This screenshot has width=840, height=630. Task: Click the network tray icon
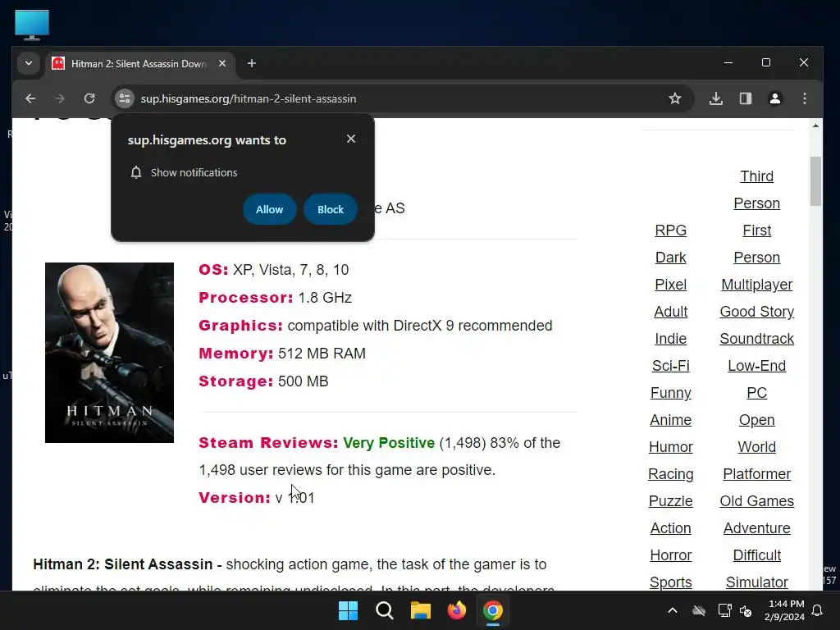pos(724,610)
